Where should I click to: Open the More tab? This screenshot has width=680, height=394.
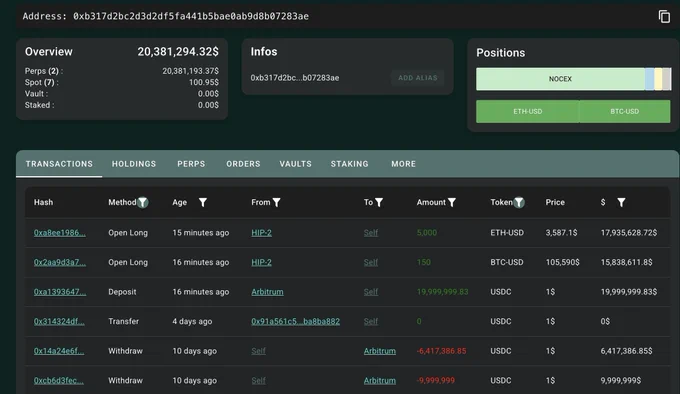pos(403,164)
